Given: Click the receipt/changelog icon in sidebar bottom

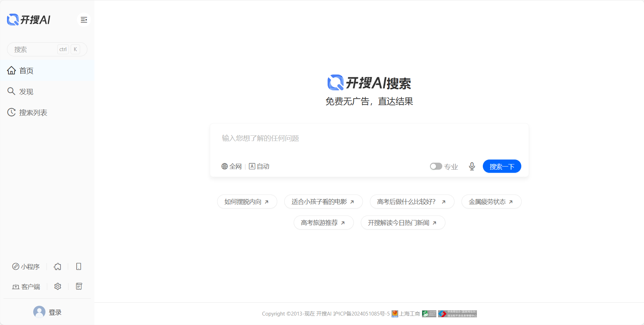Looking at the screenshot, I should 78,286.
